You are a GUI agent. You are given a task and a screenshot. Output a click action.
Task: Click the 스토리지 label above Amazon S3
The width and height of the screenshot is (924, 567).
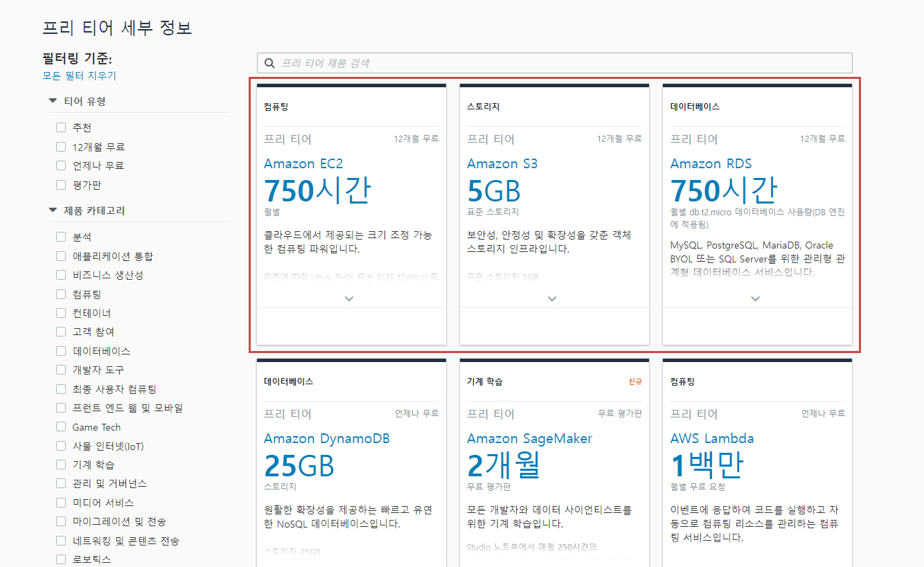click(x=483, y=107)
